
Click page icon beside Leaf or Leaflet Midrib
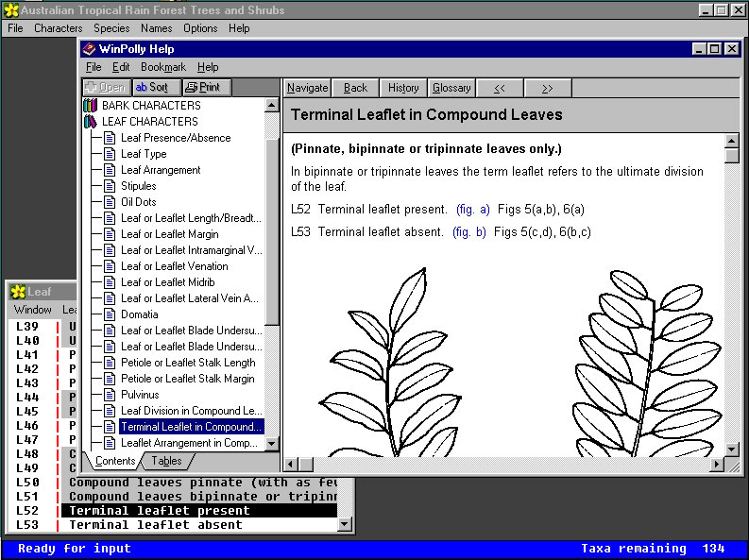click(x=110, y=282)
